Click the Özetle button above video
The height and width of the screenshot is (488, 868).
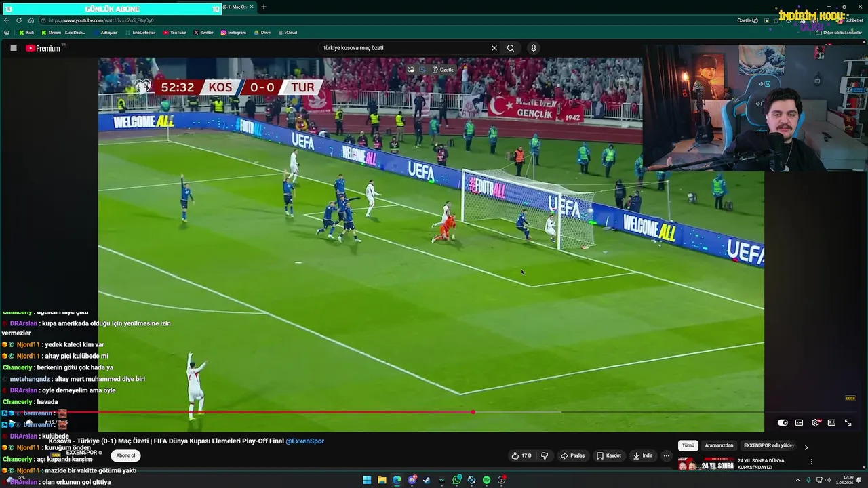[443, 70]
